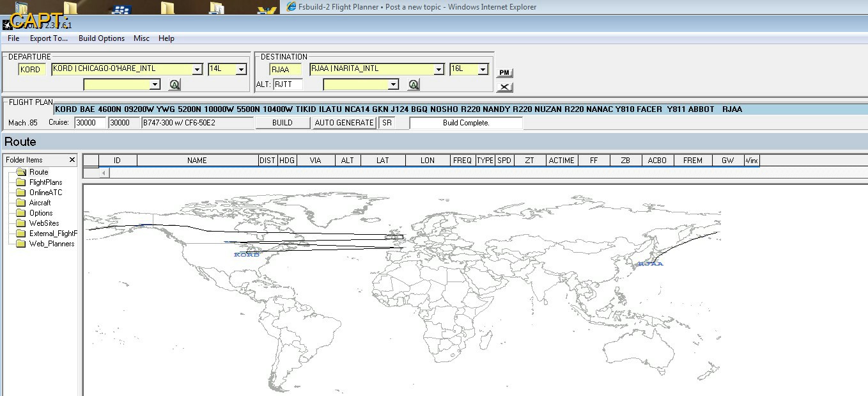Click the FF column header
This screenshot has width=868, height=396.
pos(594,161)
